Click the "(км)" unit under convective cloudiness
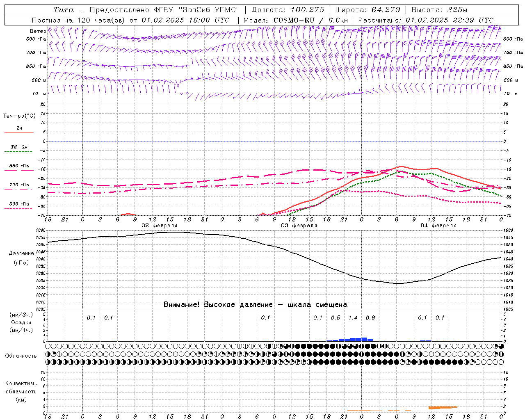 [21, 399]
